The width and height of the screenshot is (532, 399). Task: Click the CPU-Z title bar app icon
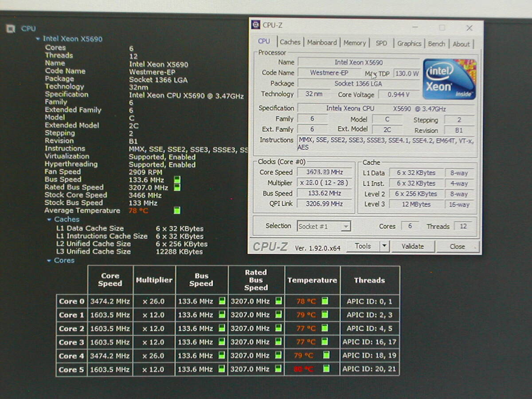pyautogui.click(x=256, y=24)
